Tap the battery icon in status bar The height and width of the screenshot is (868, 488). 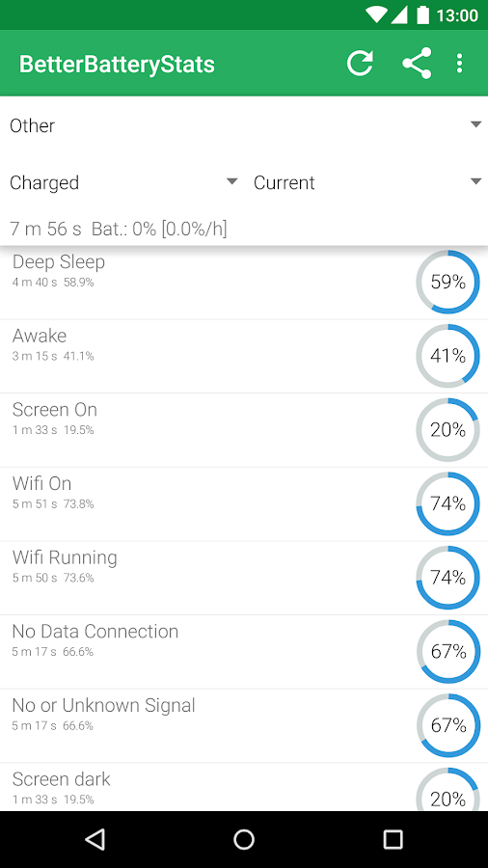click(x=423, y=14)
